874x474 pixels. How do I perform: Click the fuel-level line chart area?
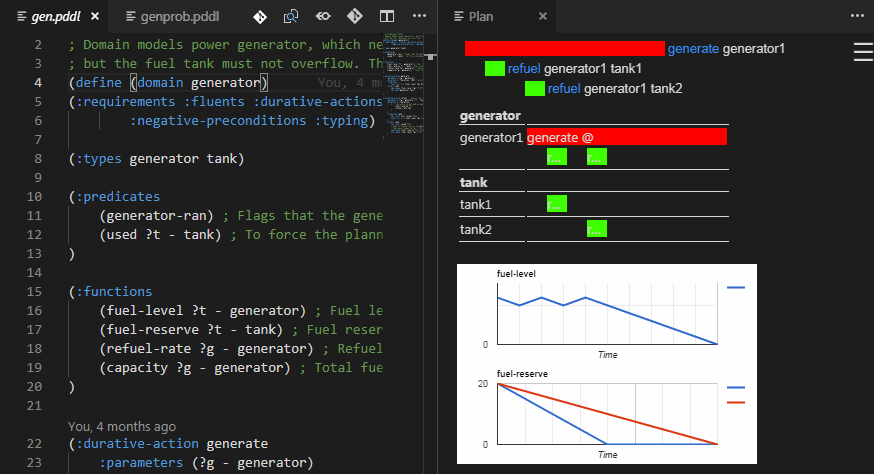[608, 314]
